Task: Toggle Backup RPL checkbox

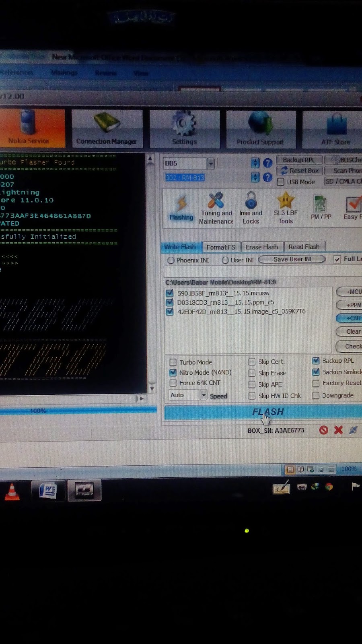Action: [x=316, y=361]
